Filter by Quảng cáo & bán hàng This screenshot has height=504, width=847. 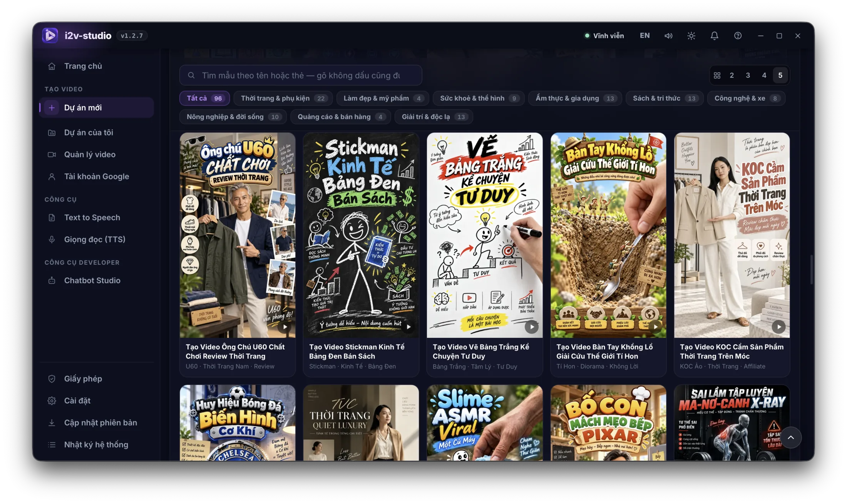pyautogui.click(x=340, y=117)
